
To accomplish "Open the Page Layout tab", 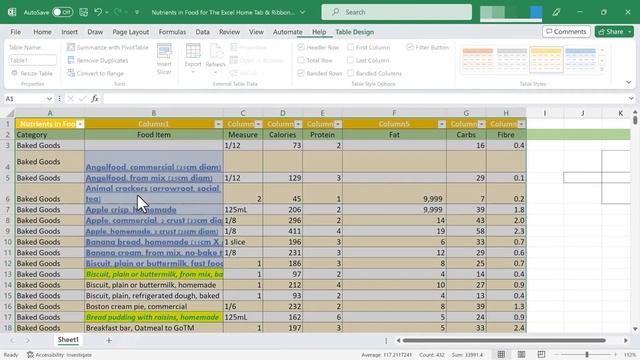I will [x=131, y=32].
